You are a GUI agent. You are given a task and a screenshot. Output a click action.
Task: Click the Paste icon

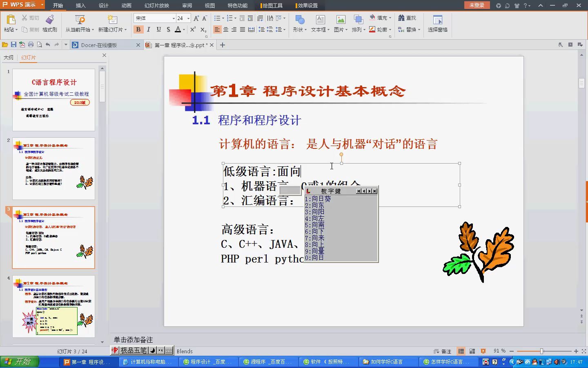[11, 20]
